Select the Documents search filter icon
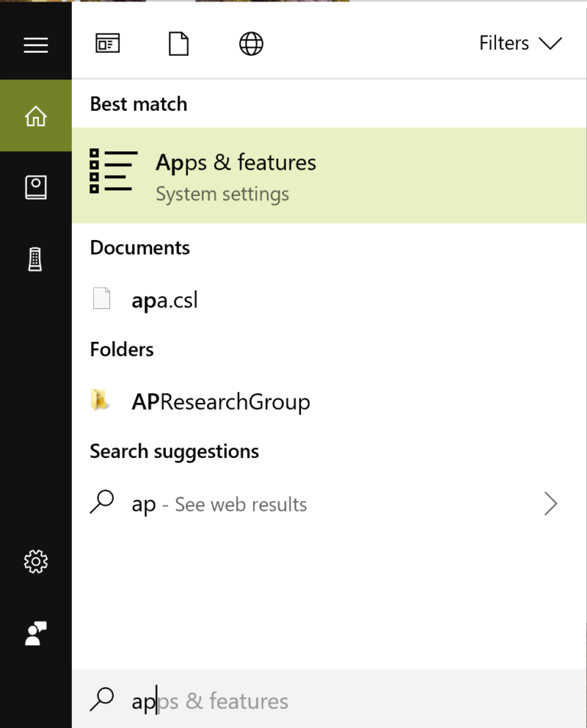Viewport: 587px width, 728px height. pyautogui.click(x=178, y=43)
